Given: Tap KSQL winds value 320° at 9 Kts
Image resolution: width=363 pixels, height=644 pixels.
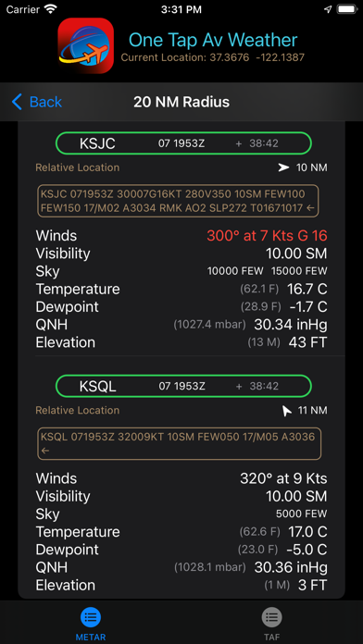Looking at the screenshot, I should [x=283, y=478].
